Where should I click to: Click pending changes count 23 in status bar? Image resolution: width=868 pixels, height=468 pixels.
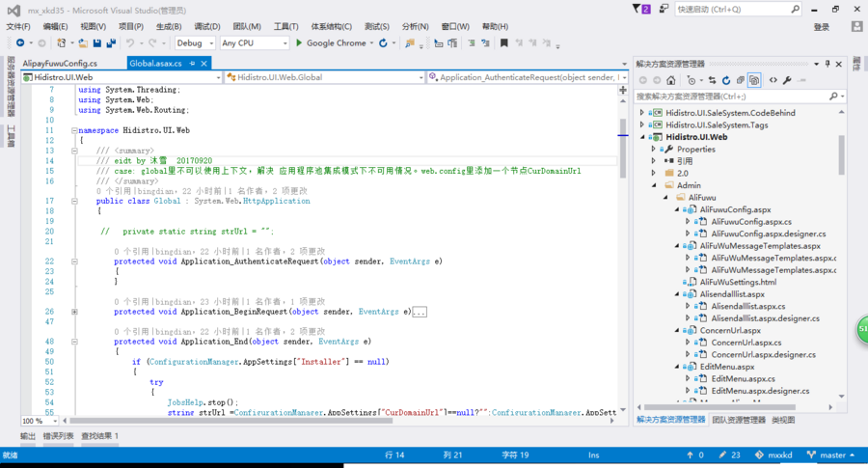tap(730, 455)
